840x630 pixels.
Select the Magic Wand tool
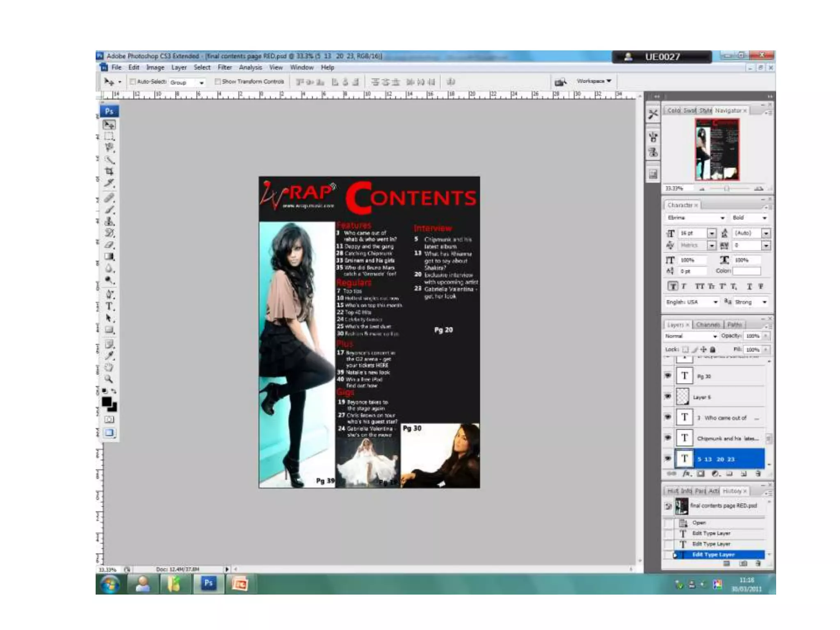click(x=109, y=160)
